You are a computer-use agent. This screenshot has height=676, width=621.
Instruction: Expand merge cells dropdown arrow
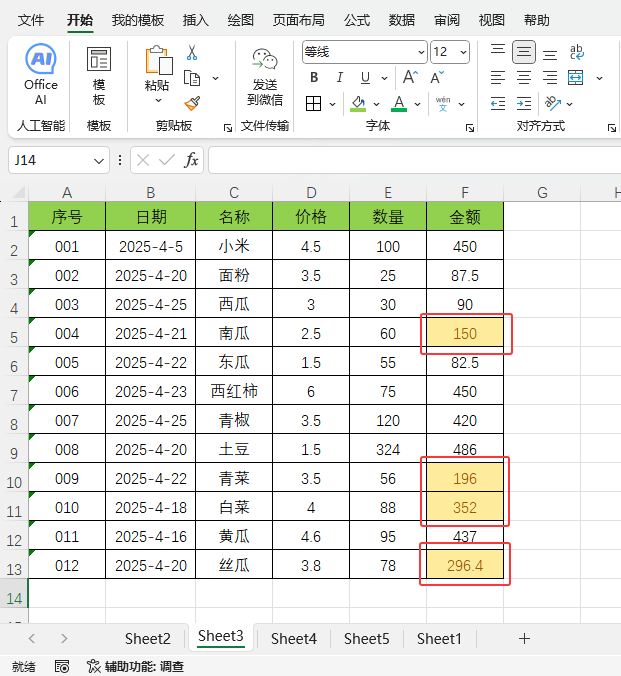click(599, 78)
